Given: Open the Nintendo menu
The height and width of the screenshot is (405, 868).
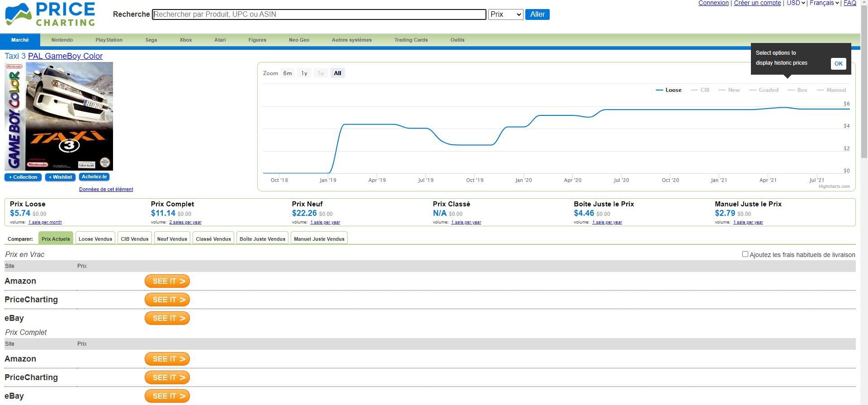Looking at the screenshot, I should pos(62,40).
